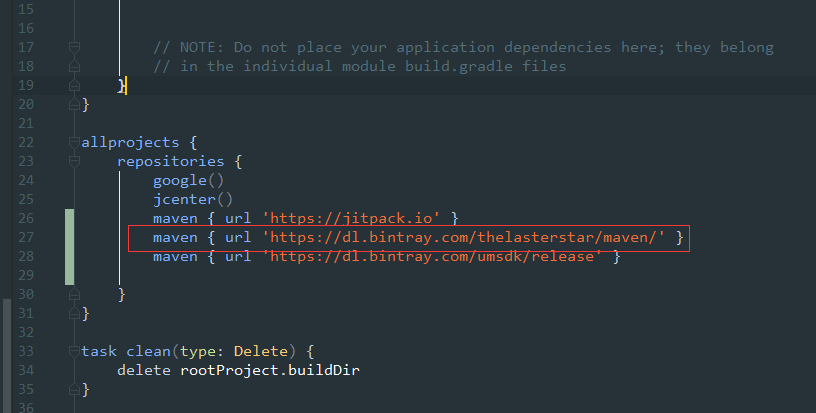
Task: Click the 'task clean' declaration text
Action: [x=126, y=352]
